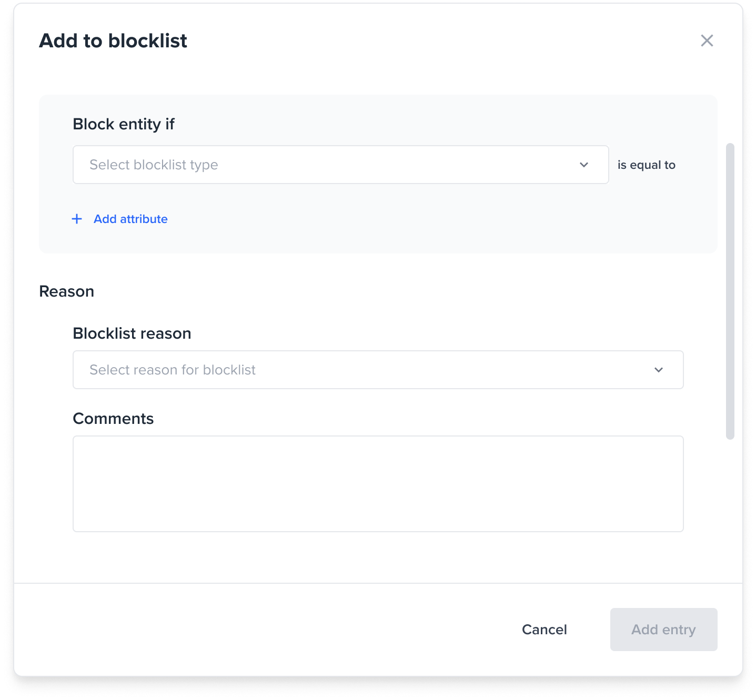Click the 'Block entity if' heading
The height and width of the screenshot is (700, 756).
click(x=124, y=124)
